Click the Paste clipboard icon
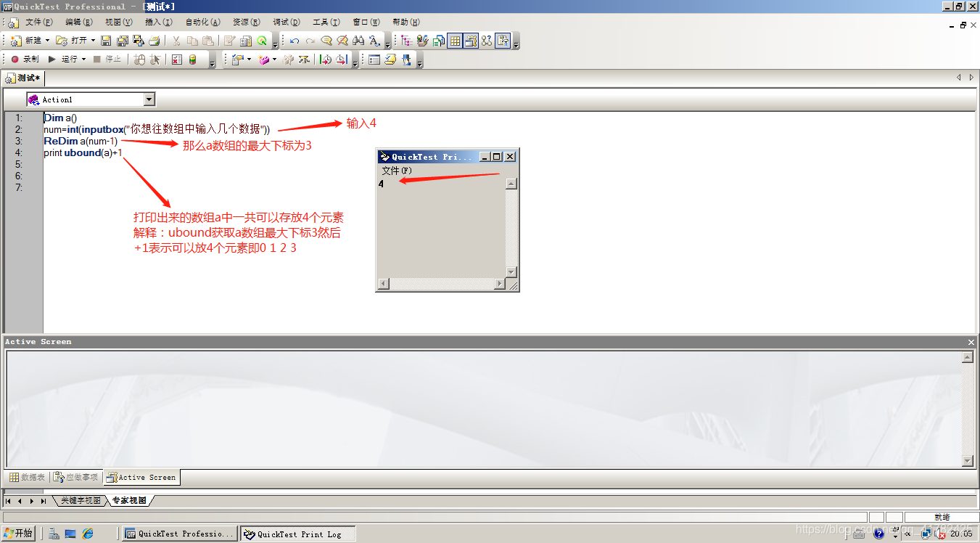Viewport: 980px width, 543px height. [x=208, y=41]
